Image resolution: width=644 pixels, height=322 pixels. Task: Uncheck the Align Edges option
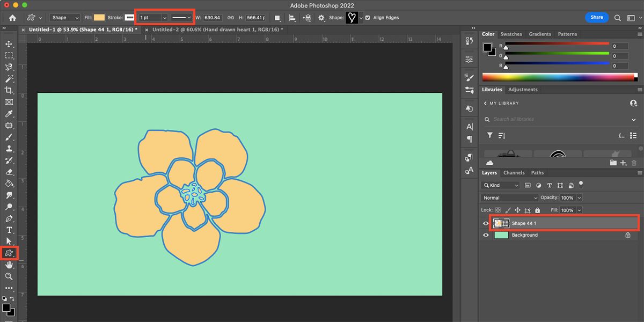tap(367, 17)
